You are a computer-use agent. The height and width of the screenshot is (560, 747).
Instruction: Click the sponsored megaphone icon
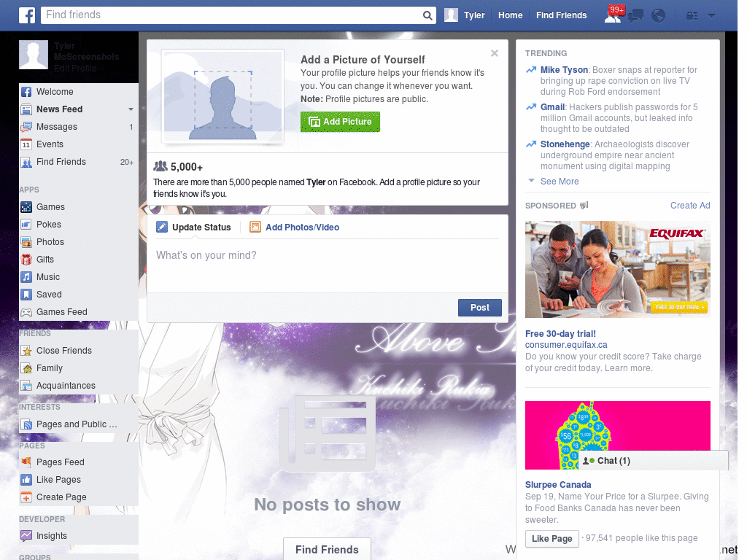tap(584, 205)
